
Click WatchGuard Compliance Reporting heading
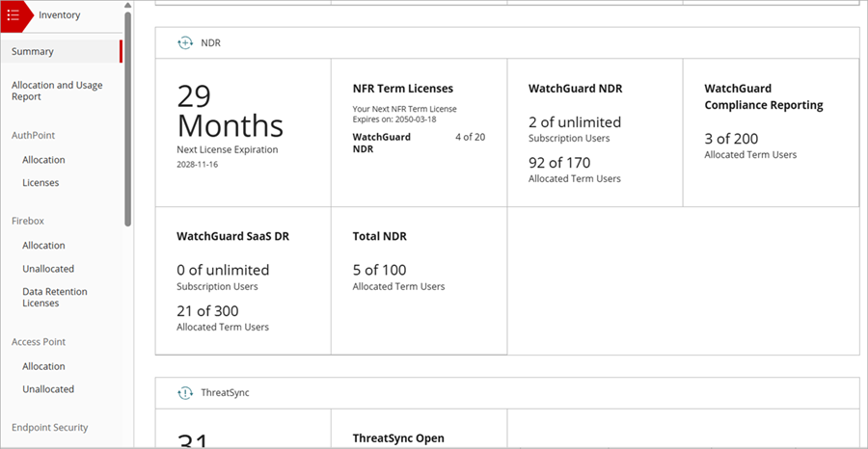(764, 96)
